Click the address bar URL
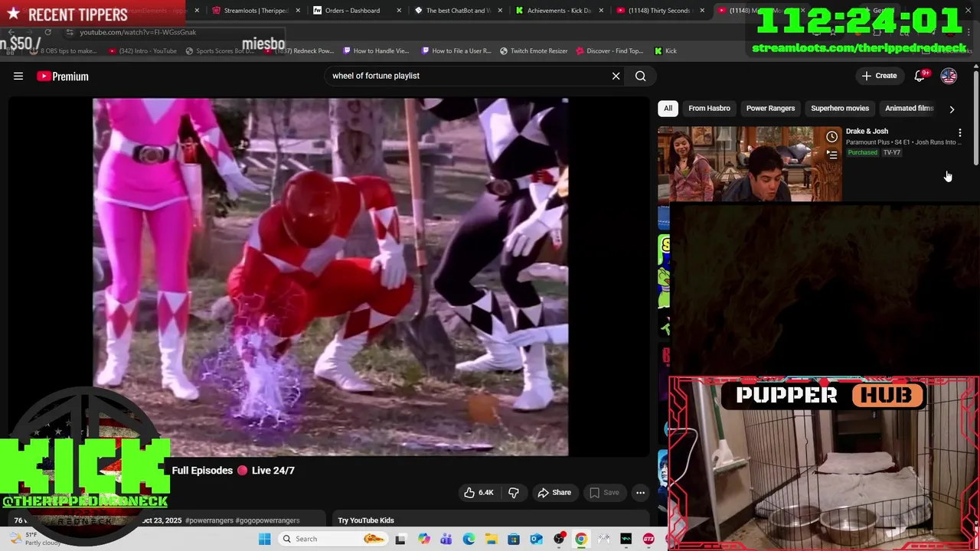980x551 pixels. point(138,32)
